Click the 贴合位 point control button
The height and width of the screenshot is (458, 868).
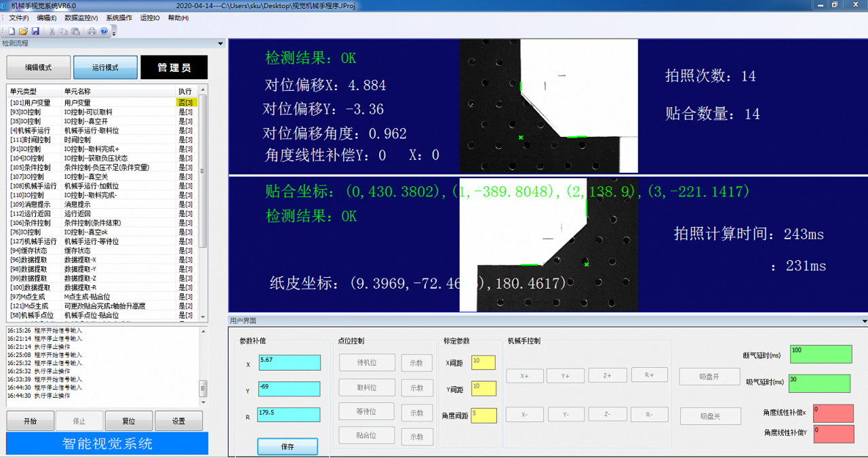click(367, 436)
